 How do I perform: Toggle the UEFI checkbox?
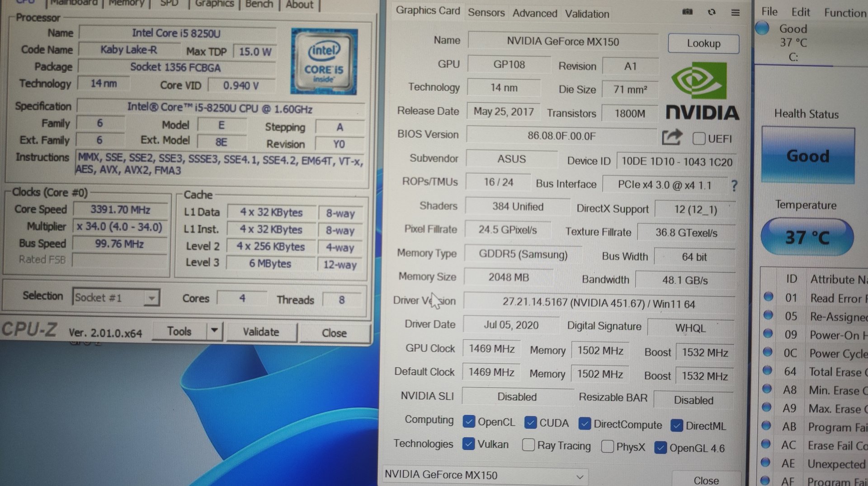[x=699, y=138]
